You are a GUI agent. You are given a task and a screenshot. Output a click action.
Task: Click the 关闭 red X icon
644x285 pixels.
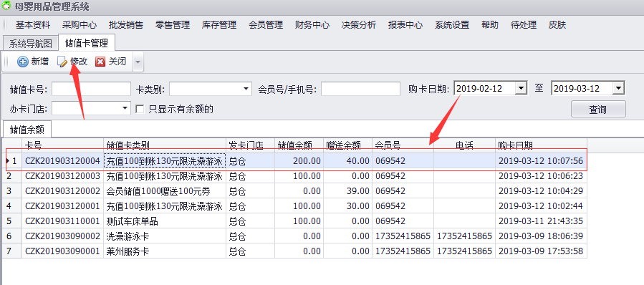point(100,62)
